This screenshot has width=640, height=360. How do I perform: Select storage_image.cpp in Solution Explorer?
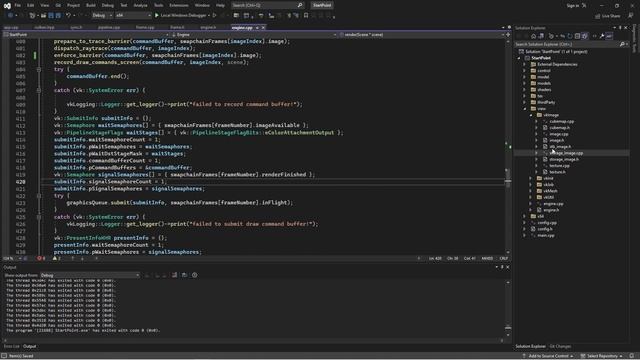(x=567, y=153)
